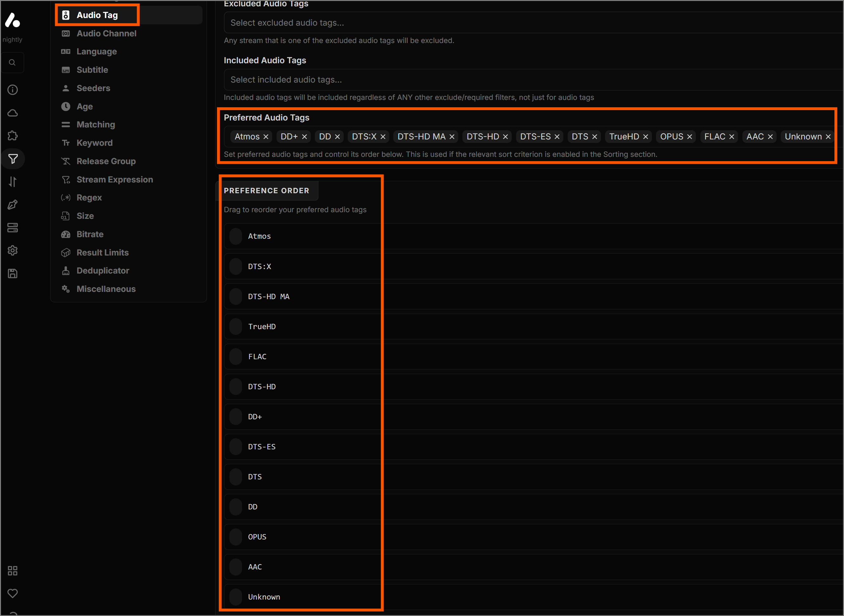Click the Preferred Audio Tags label
Screen dimensions: 844x616
(266, 117)
